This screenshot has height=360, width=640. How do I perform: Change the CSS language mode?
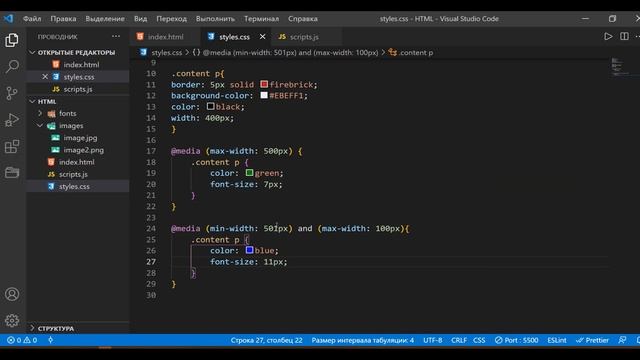(479, 340)
